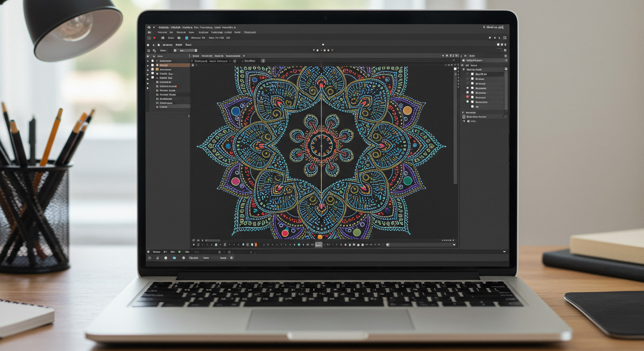
Task: Click the red playhead marker above the canvas
Action: tap(321, 60)
